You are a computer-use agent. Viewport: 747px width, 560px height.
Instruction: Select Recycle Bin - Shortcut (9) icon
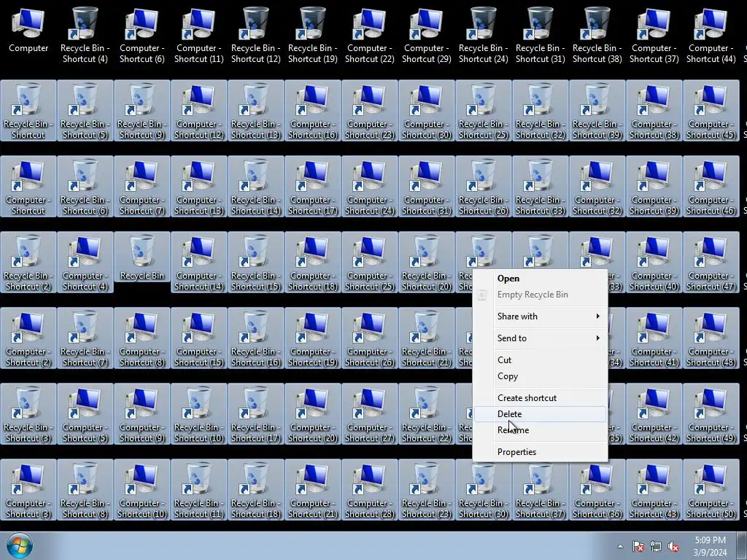(x=142, y=111)
